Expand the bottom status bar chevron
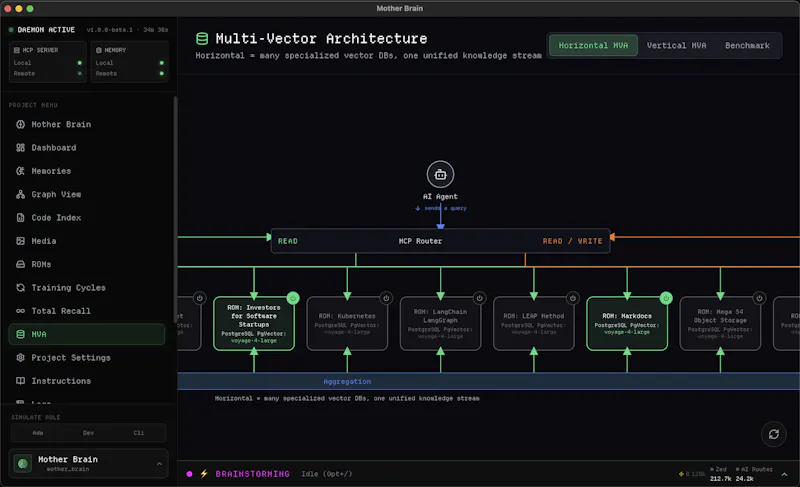This screenshot has width=800, height=487. coord(784,474)
